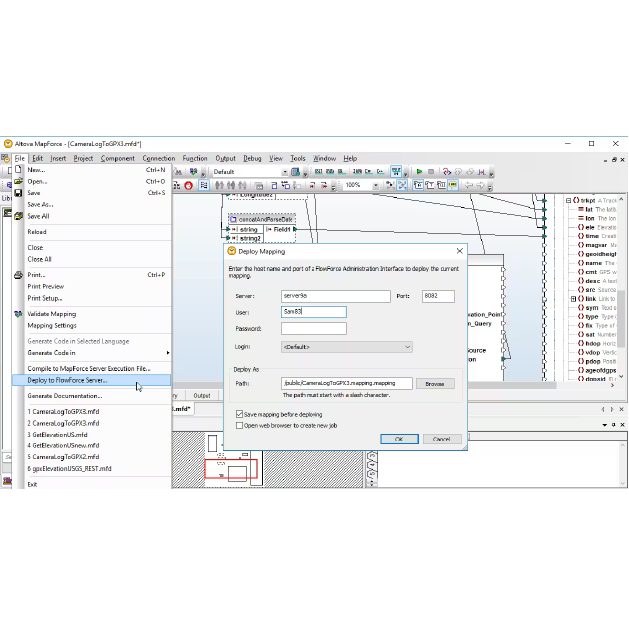
Task: Click the Password input field
Action: click(x=314, y=329)
